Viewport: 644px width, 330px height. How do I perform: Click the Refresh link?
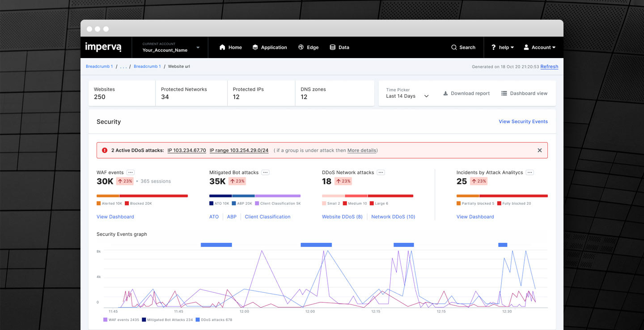coord(549,67)
